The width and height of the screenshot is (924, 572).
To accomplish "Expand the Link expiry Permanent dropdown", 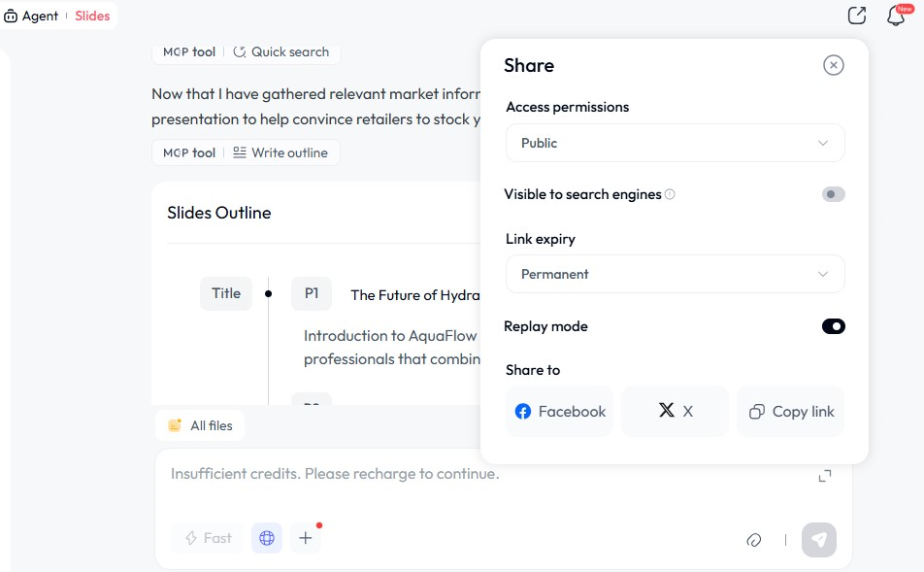I will [675, 274].
